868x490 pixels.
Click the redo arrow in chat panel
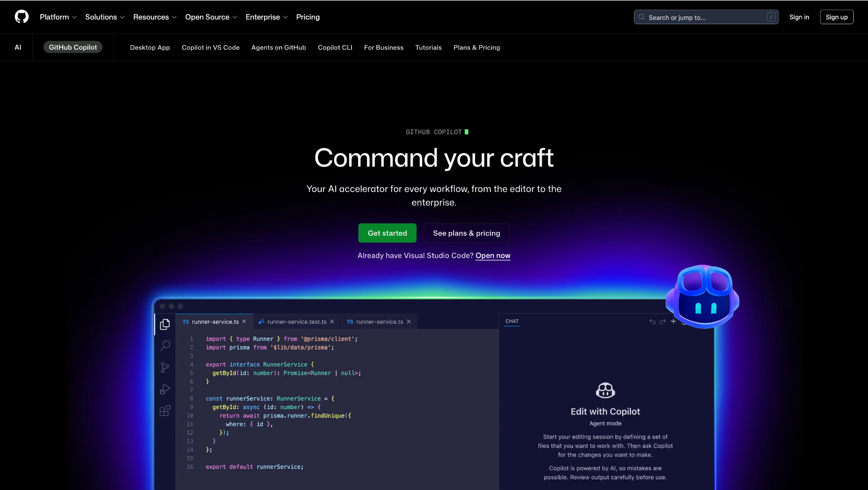point(663,321)
